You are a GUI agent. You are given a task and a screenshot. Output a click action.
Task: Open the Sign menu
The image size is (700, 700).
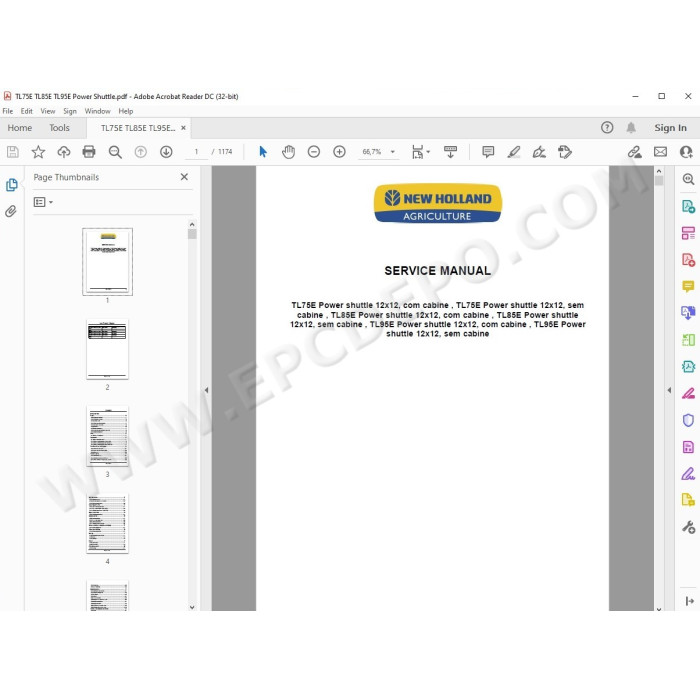tap(70, 111)
